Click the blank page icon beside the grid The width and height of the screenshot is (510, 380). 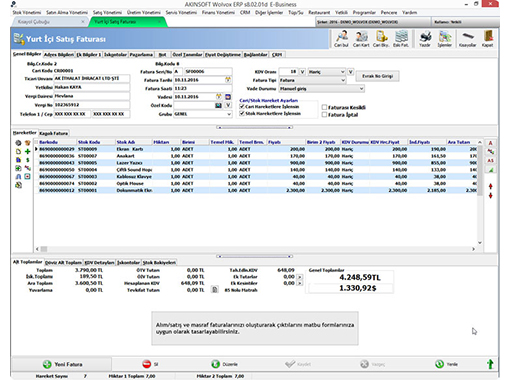18,151
